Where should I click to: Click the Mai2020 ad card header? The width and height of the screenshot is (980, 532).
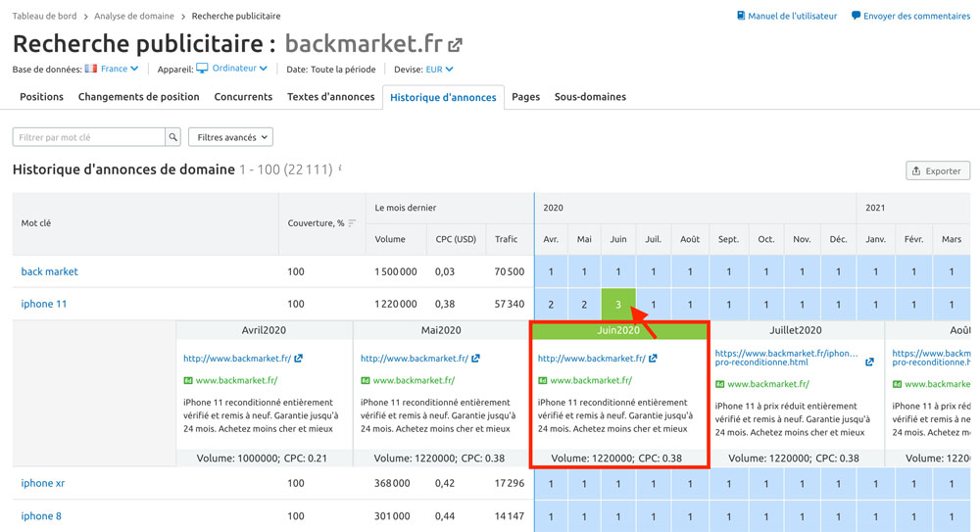pos(441,330)
